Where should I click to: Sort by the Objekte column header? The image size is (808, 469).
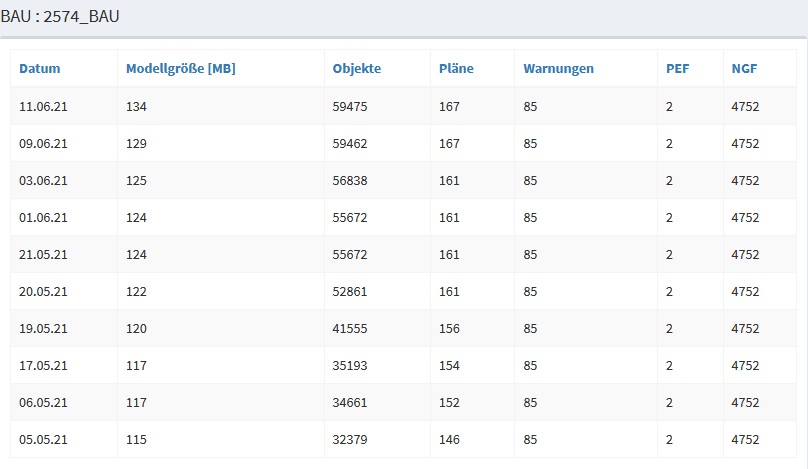[x=357, y=69]
